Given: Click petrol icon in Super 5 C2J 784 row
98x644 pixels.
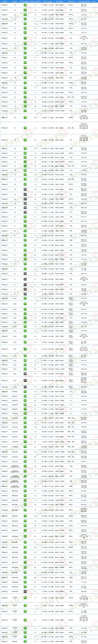Looking at the screenshot, I should pos(25,633).
